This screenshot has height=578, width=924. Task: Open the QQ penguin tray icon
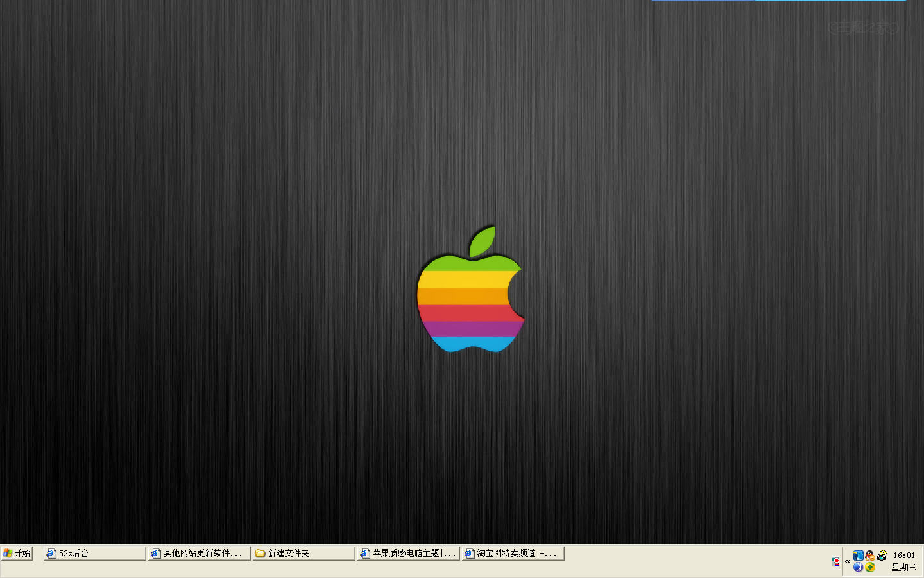pos(869,556)
